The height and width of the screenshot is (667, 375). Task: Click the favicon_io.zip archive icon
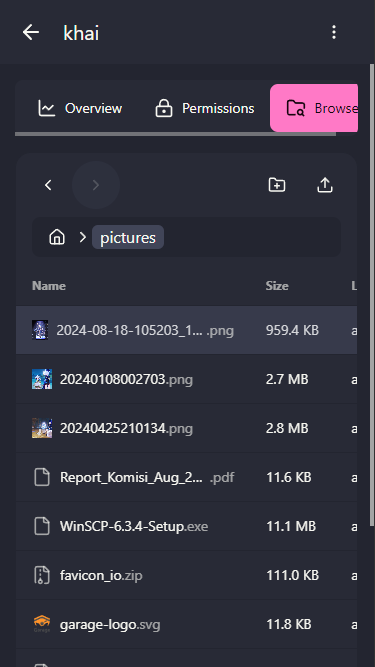(42, 575)
